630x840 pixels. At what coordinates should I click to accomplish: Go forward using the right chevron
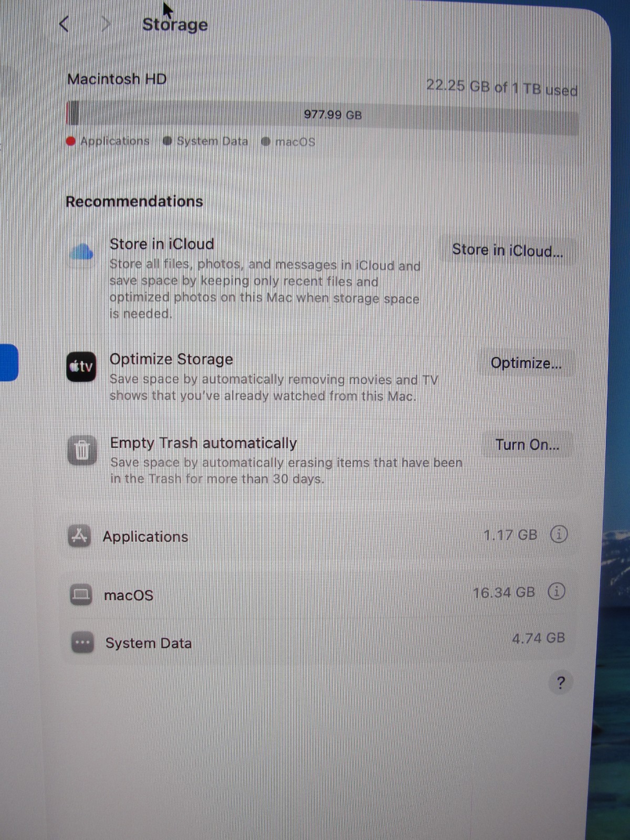click(106, 24)
